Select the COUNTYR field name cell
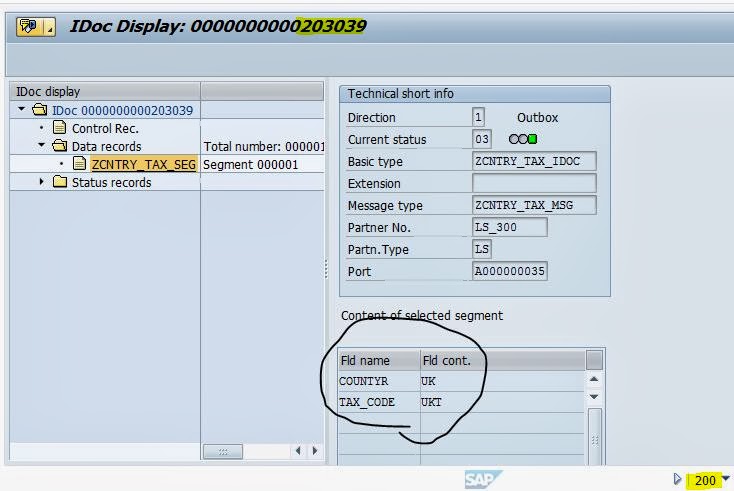 pos(379,381)
